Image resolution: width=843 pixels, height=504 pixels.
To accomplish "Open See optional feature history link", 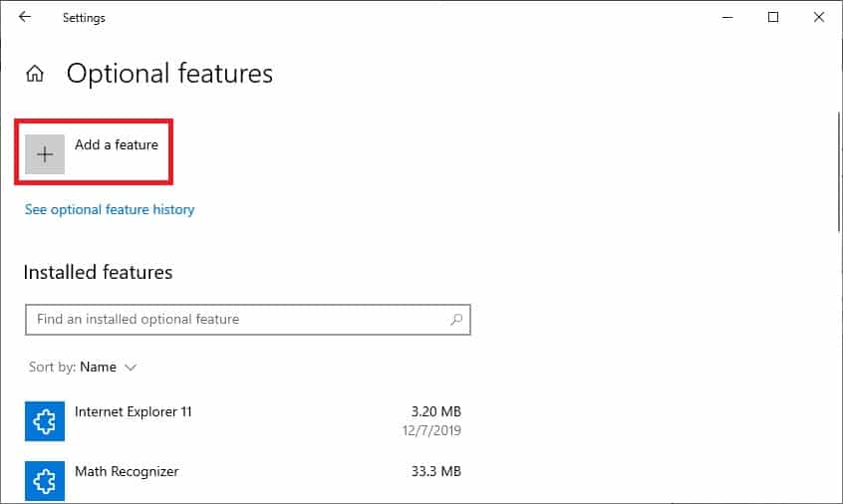I will 110,209.
